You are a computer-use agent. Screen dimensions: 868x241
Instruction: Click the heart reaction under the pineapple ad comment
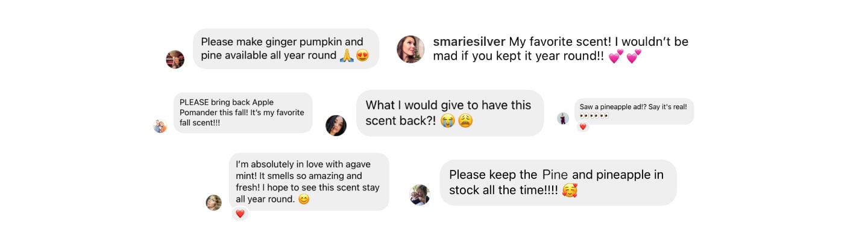tap(582, 127)
